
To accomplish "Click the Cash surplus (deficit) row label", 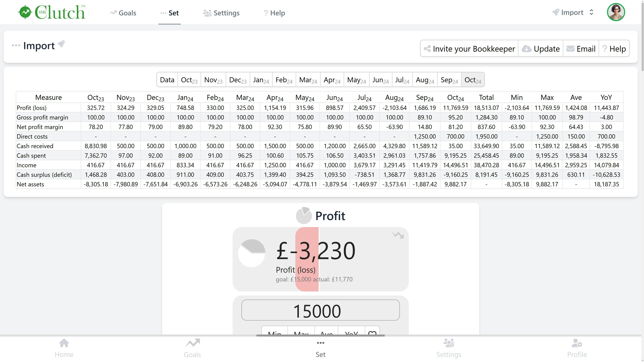I will click(x=44, y=175).
